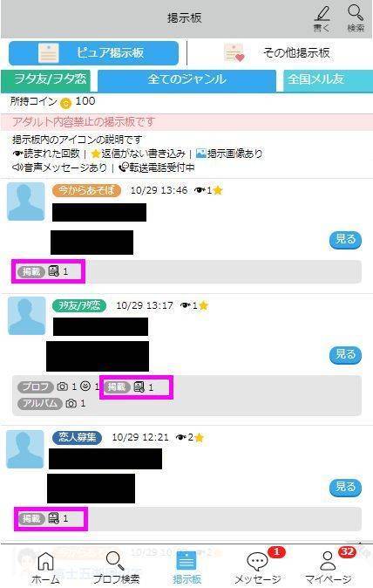Open プロフ検索 in bottom navigation
The width and height of the screenshot is (373, 588).
[115, 567]
